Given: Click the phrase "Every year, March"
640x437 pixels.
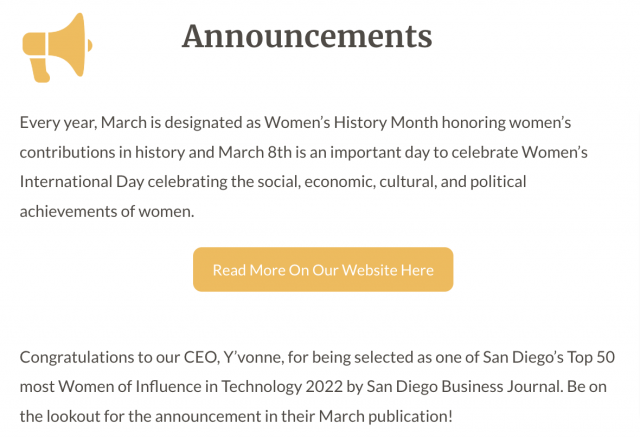Looking at the screenshot, I should coord(83,122).
